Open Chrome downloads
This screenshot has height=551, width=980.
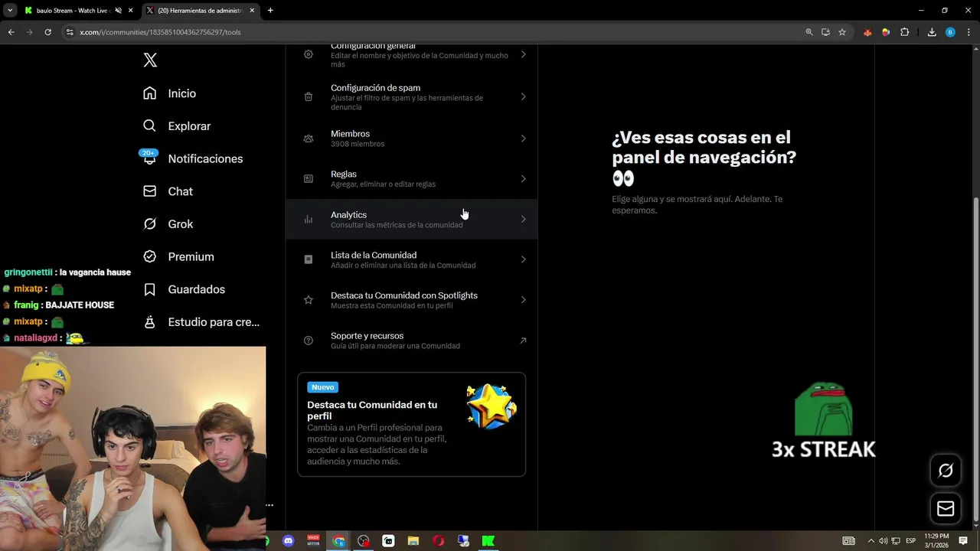[932, 32]
